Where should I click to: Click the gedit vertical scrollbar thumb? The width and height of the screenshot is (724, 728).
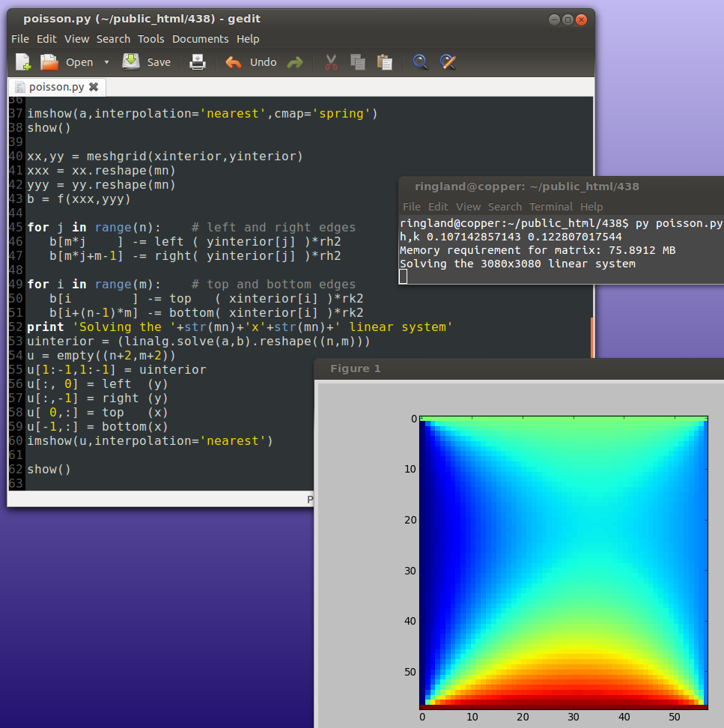tap(592, 338)
